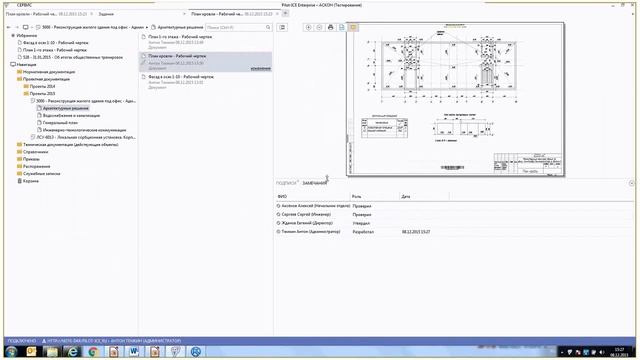This screenshot has height=360, width=640.
Task: Open favorite 528 - 31.01.2015 document
Action: click(x=73, y=57)
